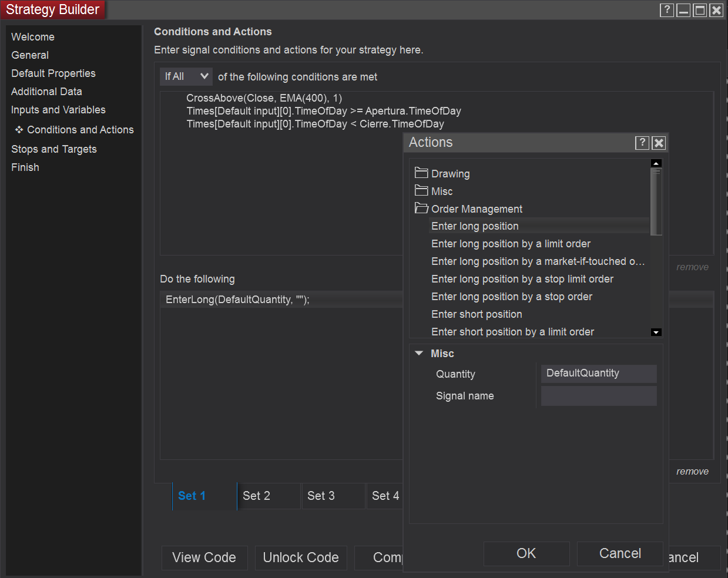The width and height of the screenshot is (728, 578).
Task: Collapse the Misc properties section
Action: pyautogui.click(x=419, y=353)
